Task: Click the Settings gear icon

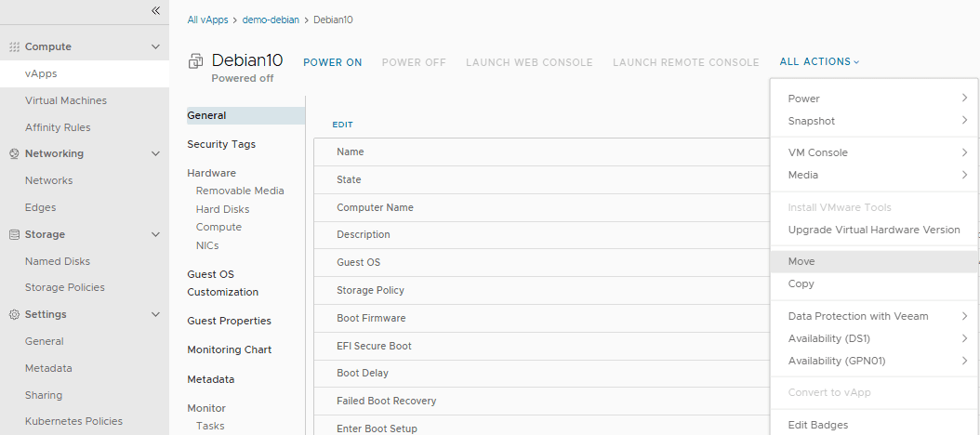Action: coord(14,314)
